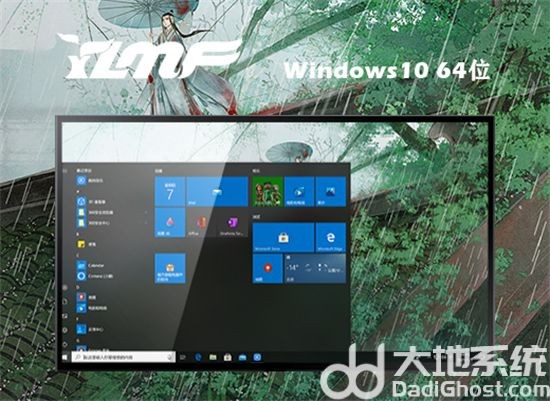Open the weather tile showing 14°

pyautogui.click(x=315, y=268)
